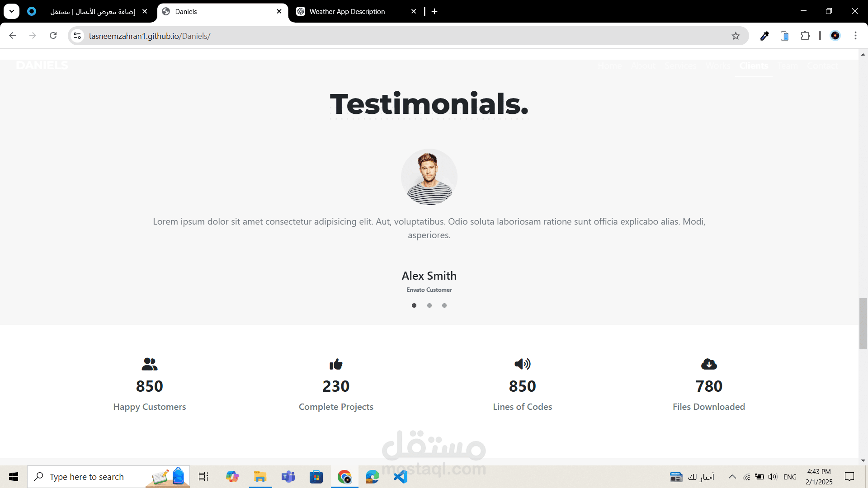Click the megaphone Lines of Codes icon
This screenshot has width=868, height=488.
coord(522,364)
